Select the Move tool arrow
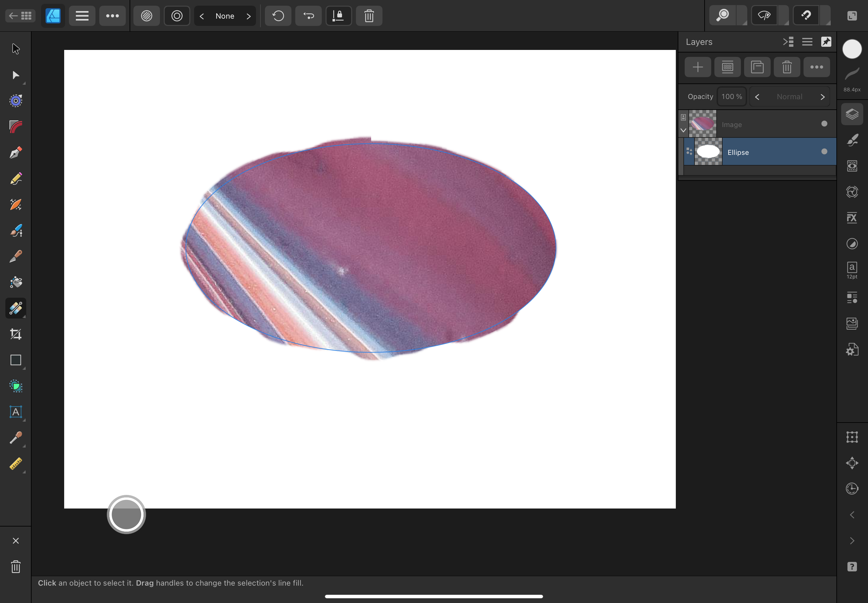868x603 pixels. click(15, 49)
